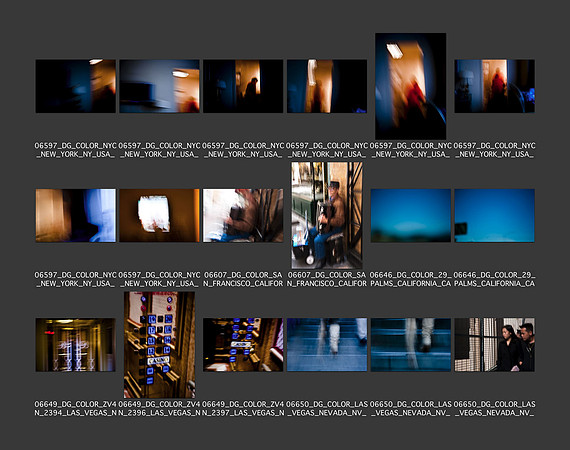Screen dimensions: 570x450
Task: Click the NYC label under the tall red-figure portrait
Action: 410,150
